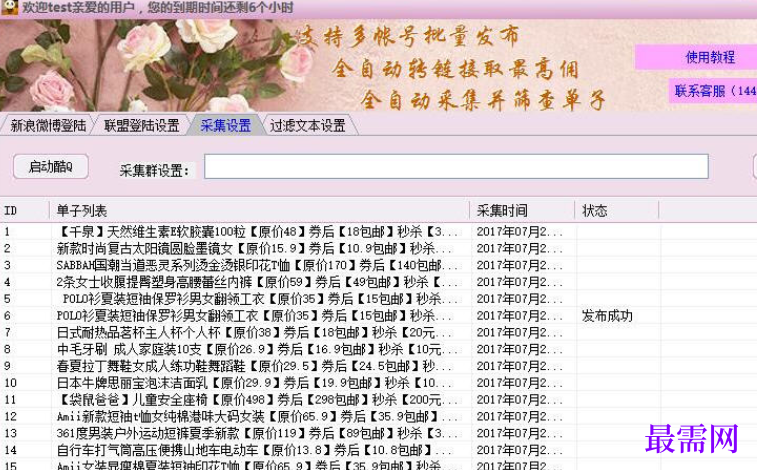Click the 采集时间 cell of row 10
This screenshot has width=757, height=470.
tap(520, 383)
